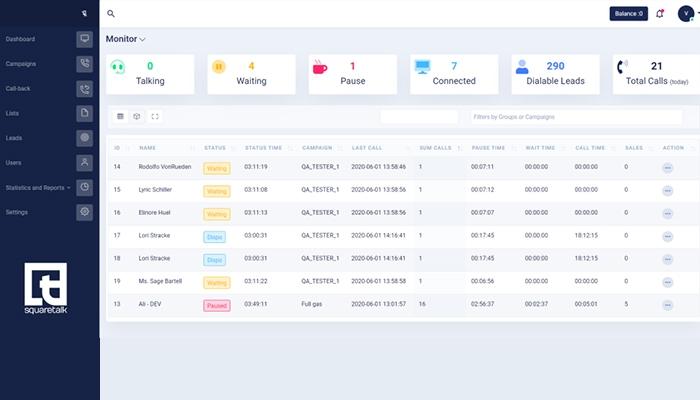The width and height of the screenshot is (700, 400).
Task: Click the Dialable Leads person icon
Action: pos(522,67)
